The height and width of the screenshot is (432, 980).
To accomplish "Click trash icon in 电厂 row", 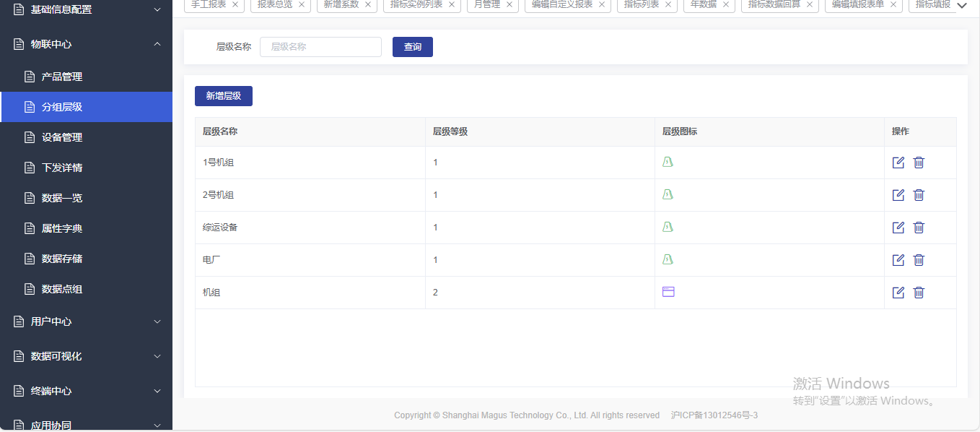I will (x=919, y=260).
